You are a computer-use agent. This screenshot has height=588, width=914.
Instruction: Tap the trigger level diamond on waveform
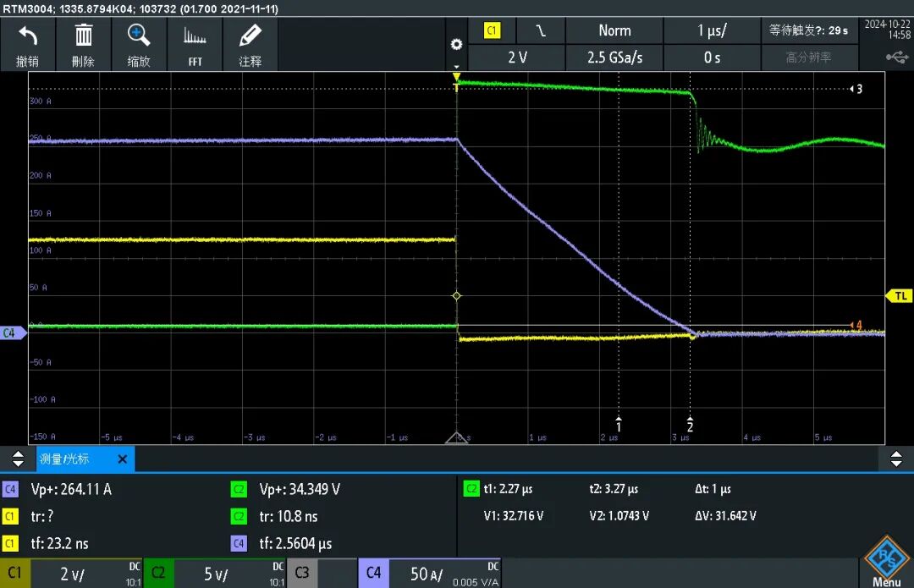tap(456, 296)
